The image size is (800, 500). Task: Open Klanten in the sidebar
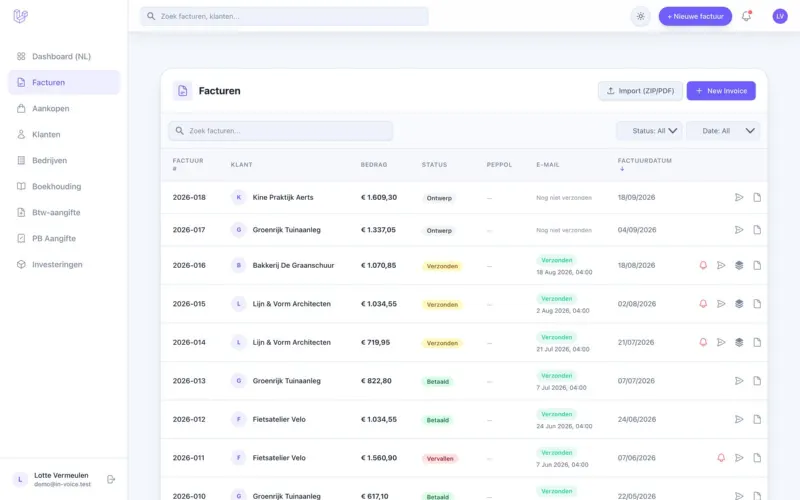(x=64, y=134)
